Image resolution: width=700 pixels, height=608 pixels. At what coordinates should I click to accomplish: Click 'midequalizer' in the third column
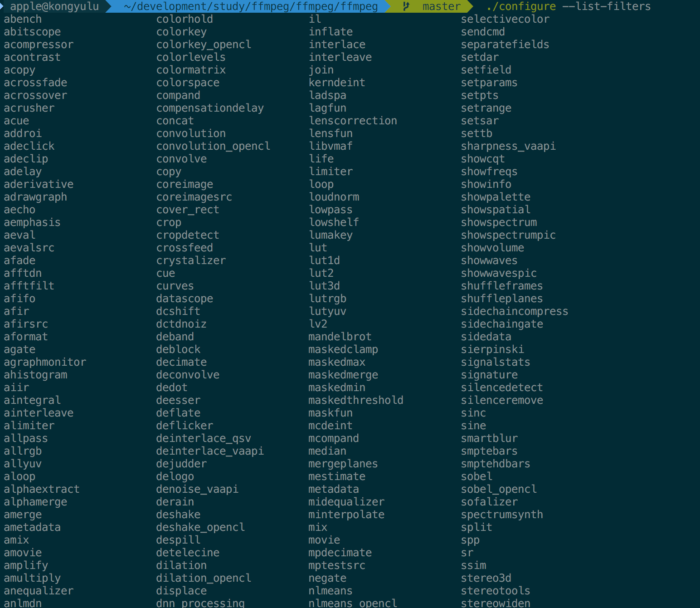[346, 502]
